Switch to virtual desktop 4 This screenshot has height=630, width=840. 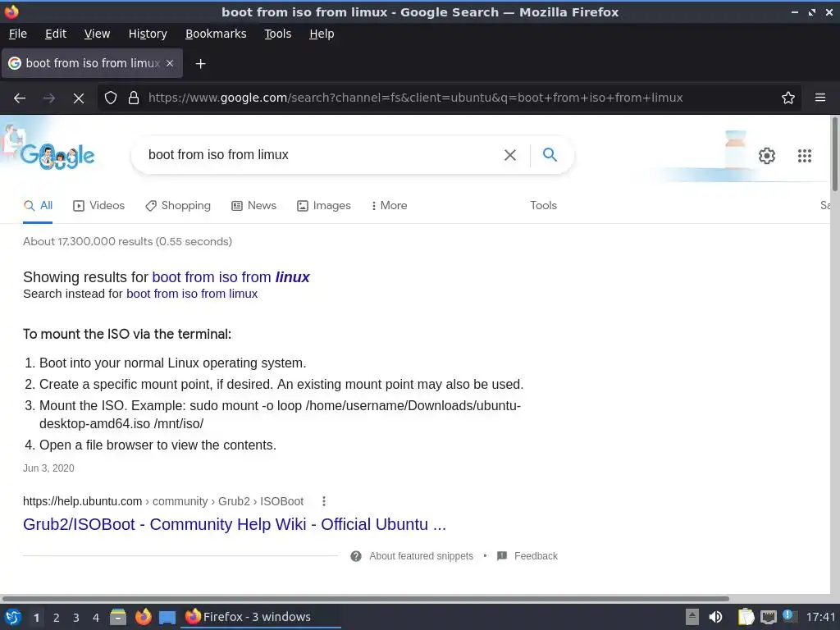click(96, 618)
